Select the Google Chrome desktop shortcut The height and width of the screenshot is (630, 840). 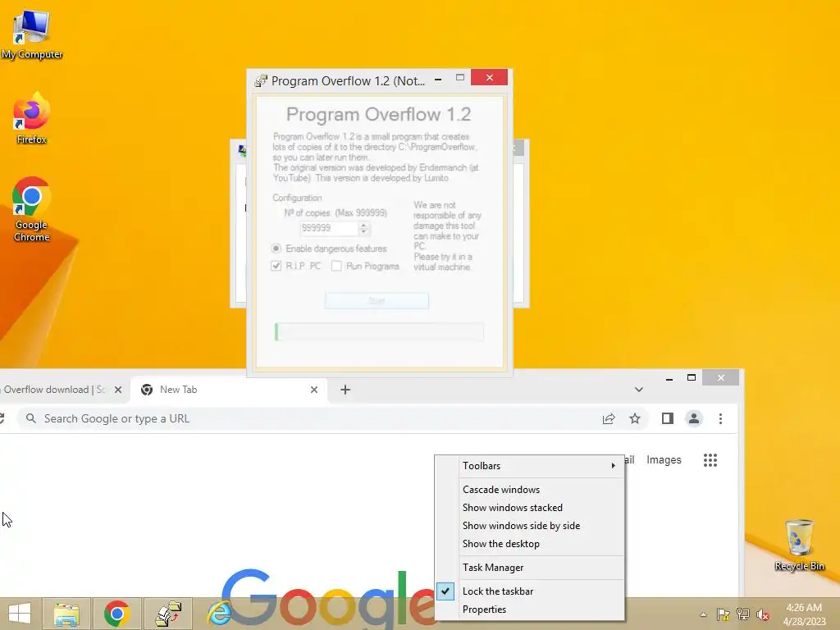coord(32,209)
